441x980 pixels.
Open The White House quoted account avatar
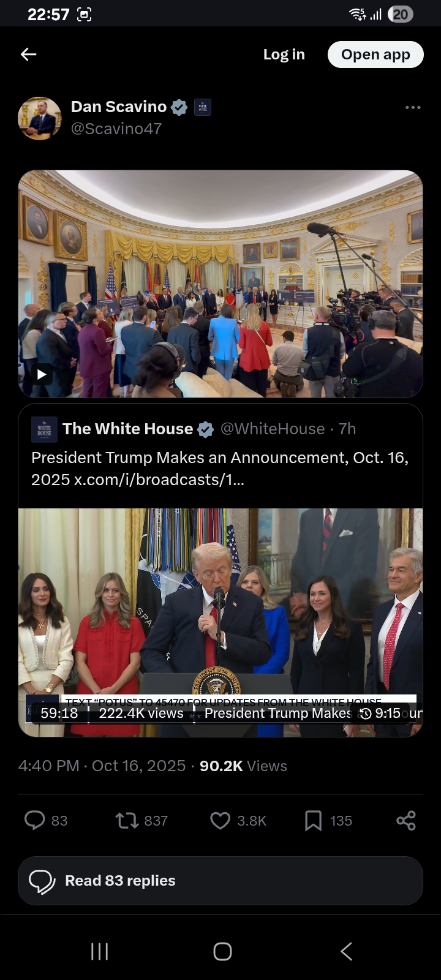coord(44,429)
